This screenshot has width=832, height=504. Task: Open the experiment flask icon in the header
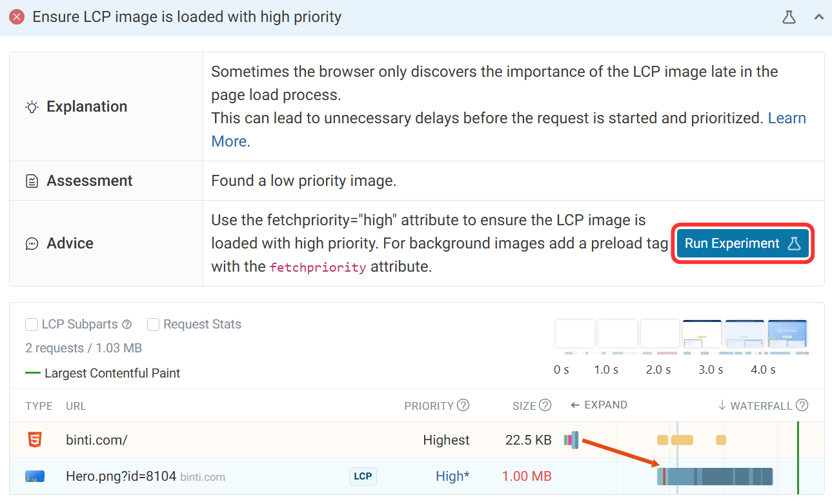(x=789, y=17)
